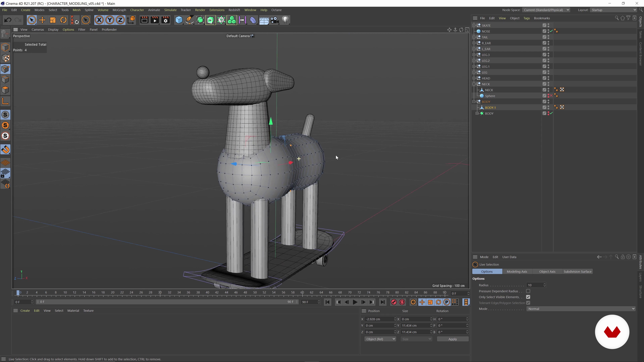Screen dimensions: 644x362
Task: Collapse NECK object hierarchy
Action: [x=474, y=84]
